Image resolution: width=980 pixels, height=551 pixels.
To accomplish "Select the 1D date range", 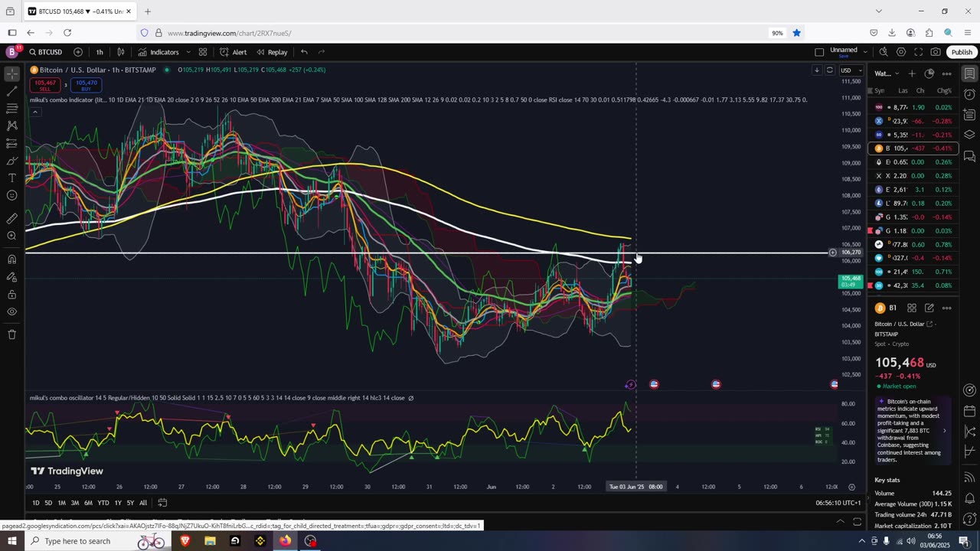I will pos(36,503).
